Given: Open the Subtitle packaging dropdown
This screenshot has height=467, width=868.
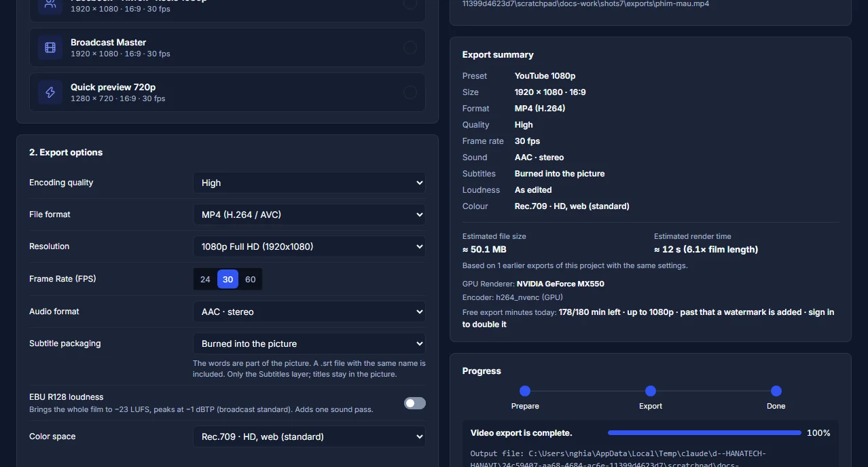Looking at the screenshot, I should click(309, 343).
